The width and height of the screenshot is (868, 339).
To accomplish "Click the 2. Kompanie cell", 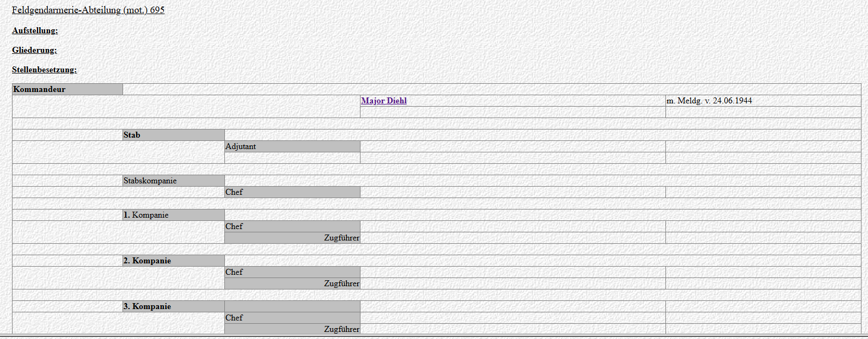I will click(x=174, y=261).
